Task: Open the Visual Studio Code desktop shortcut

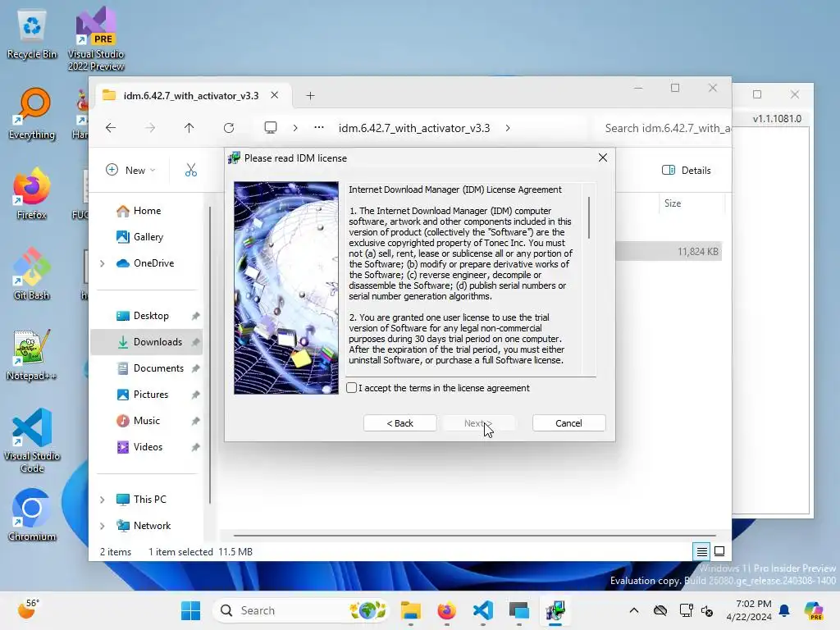Action: 32,441
